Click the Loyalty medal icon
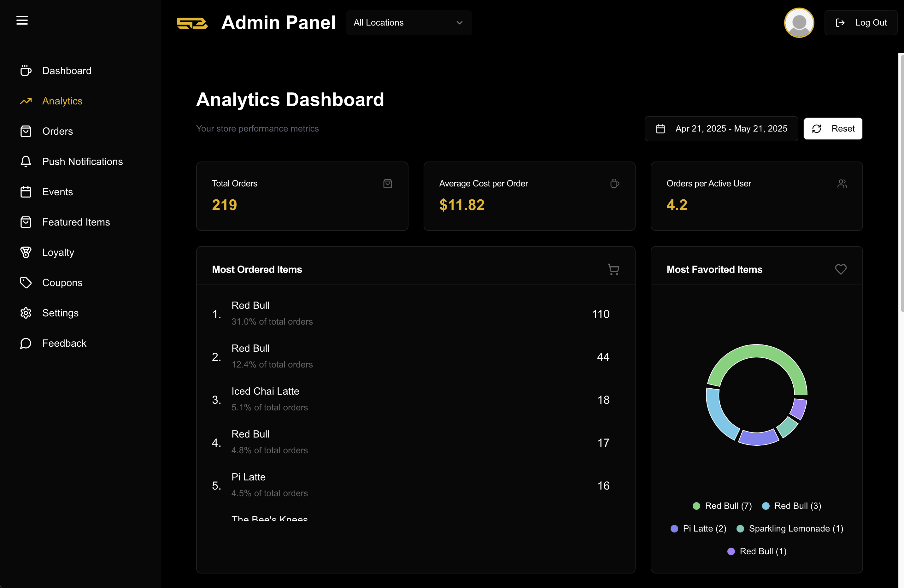 click(x=26, y=253)
